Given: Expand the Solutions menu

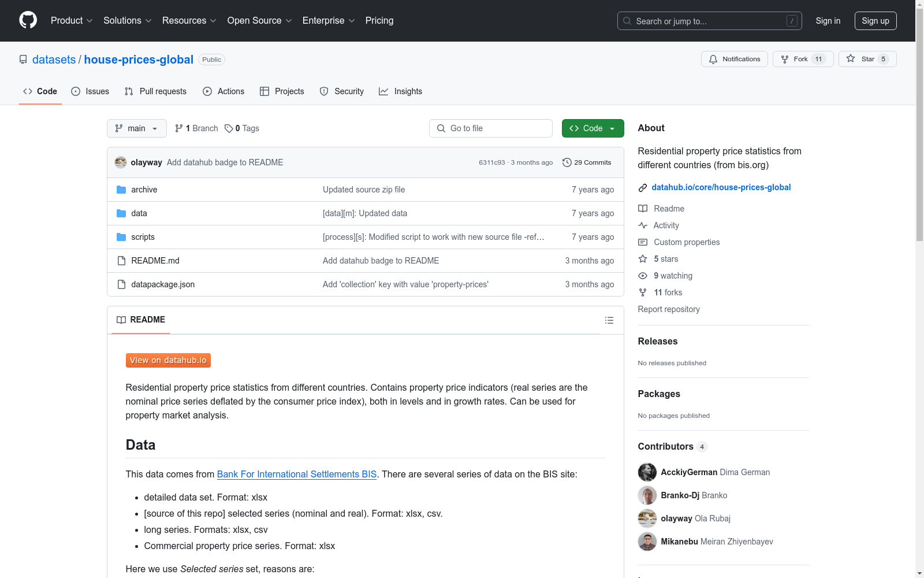Looking at the screenshot, I should click(x=128, y=21).
